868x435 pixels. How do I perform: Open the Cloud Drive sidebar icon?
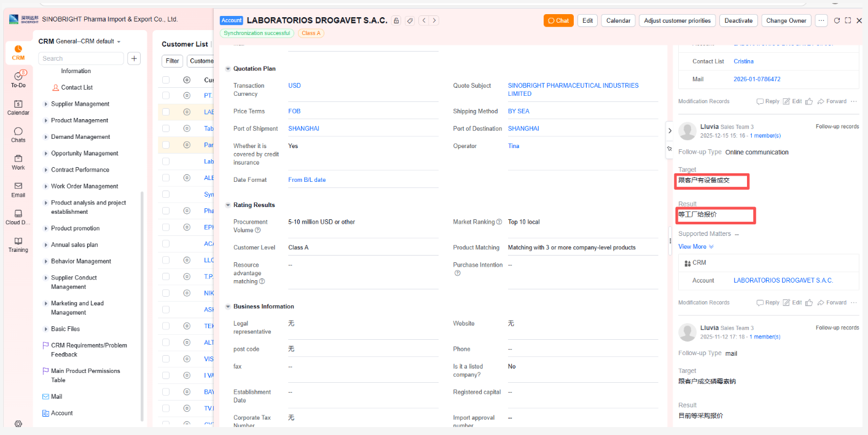(18, 217)
